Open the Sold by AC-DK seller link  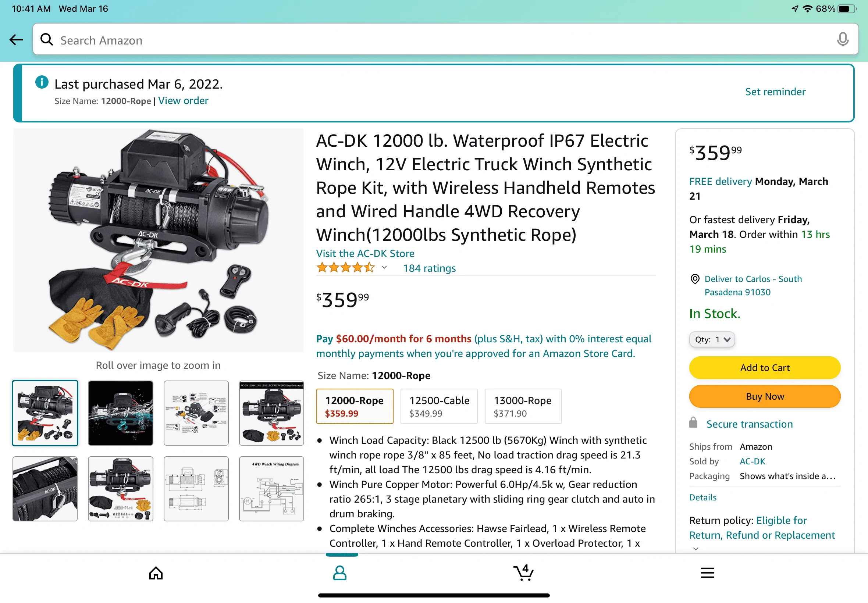[752, 461]
